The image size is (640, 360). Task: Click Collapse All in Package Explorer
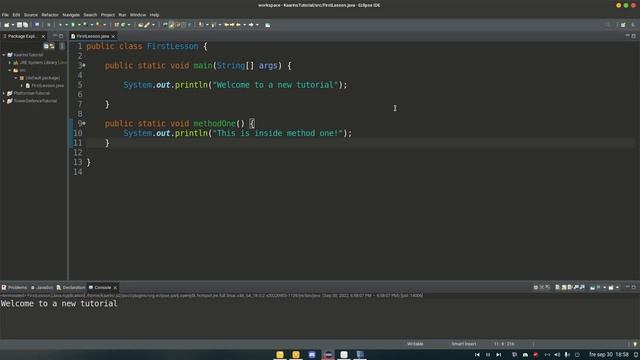[46, 46]
